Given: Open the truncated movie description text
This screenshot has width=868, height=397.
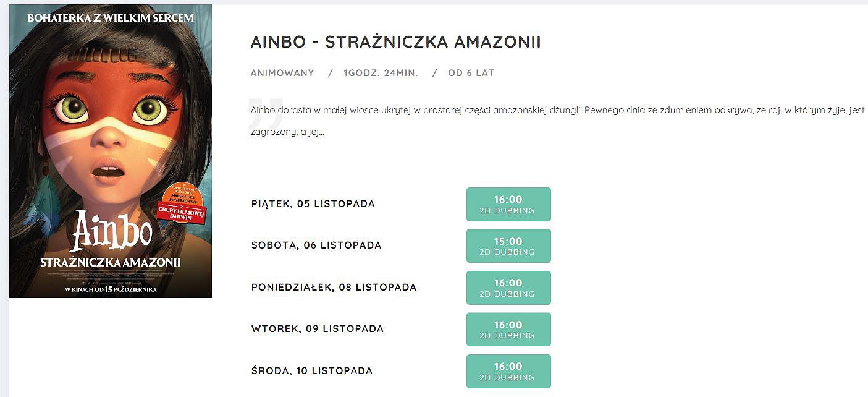Looking at the screenshot, I should click(557, 121).
